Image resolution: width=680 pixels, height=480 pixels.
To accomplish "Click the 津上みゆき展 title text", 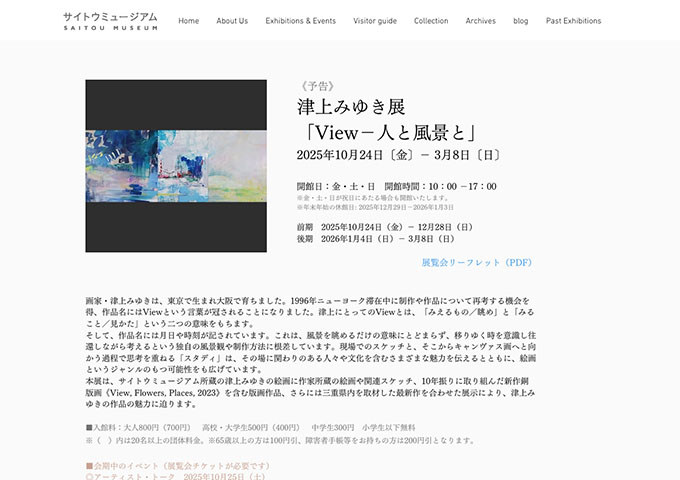I will click(351, 107).
